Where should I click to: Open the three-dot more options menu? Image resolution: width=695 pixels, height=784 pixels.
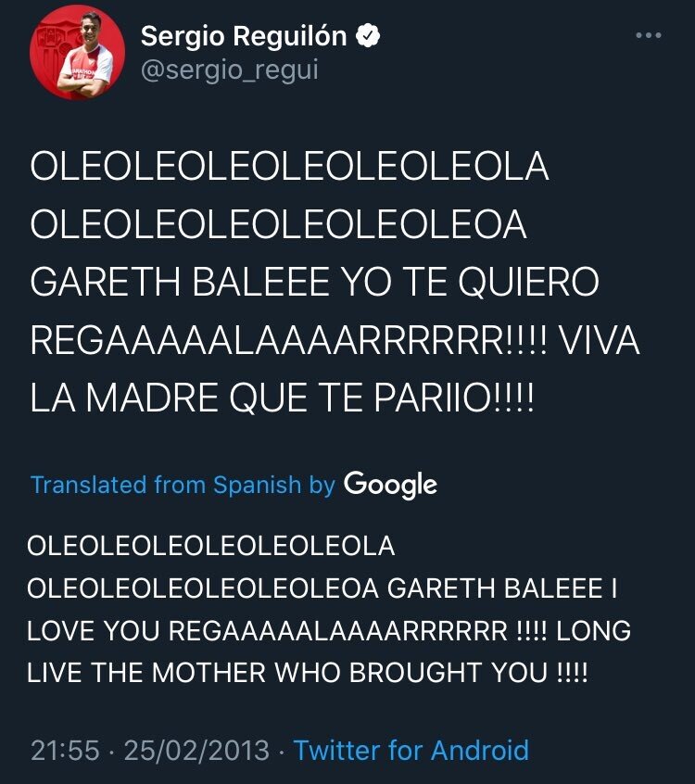click(648, 35)
